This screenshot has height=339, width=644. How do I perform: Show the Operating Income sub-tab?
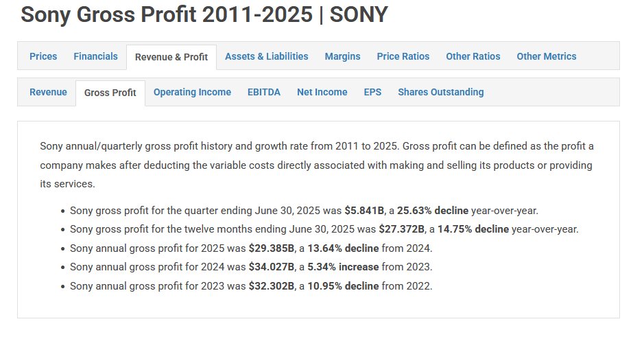tap(192, 92)
